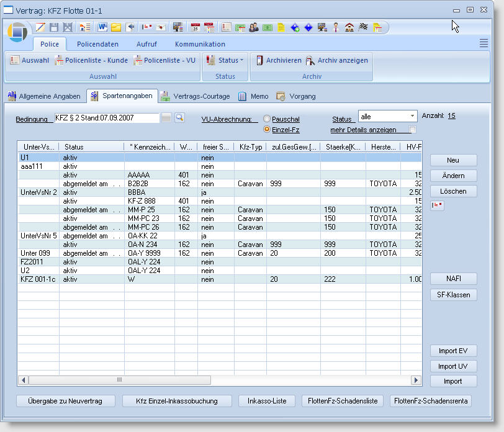Open the Status filter dropdown showing alle
504x432 pixels.
(412, 116)
